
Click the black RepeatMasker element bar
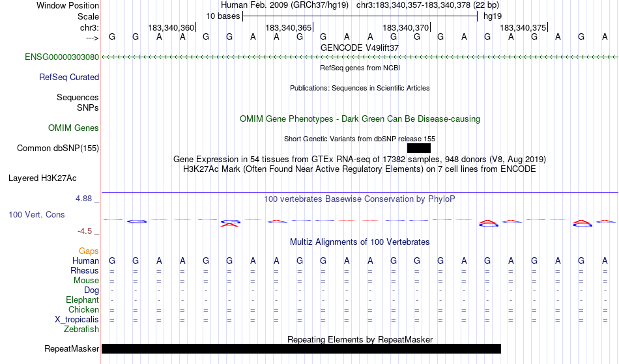coord(301,348)
